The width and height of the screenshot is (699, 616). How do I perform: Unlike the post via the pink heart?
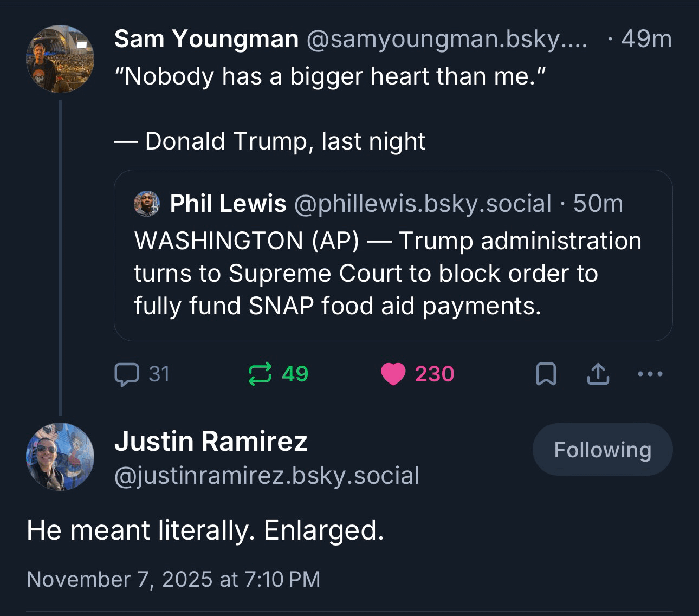[393, 374]
